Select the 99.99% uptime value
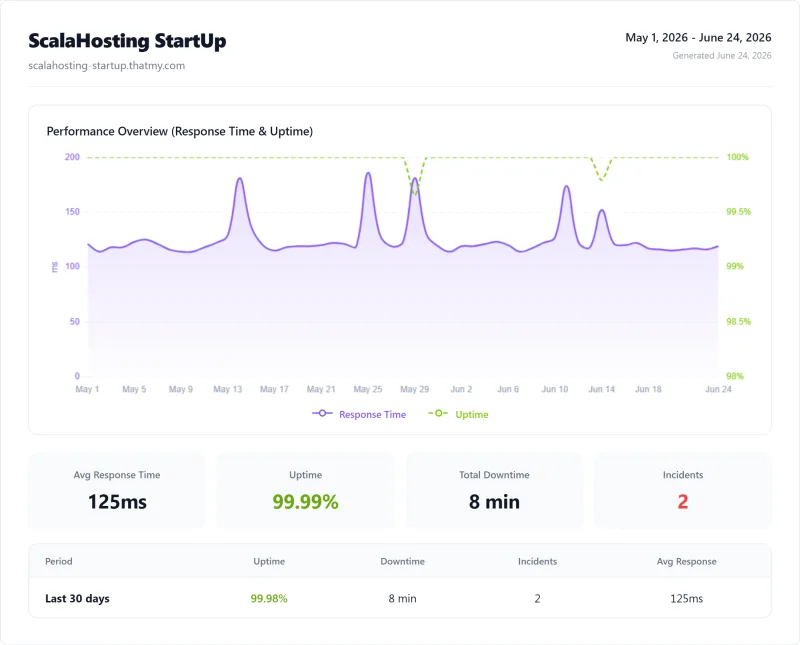 pos(305,502)
